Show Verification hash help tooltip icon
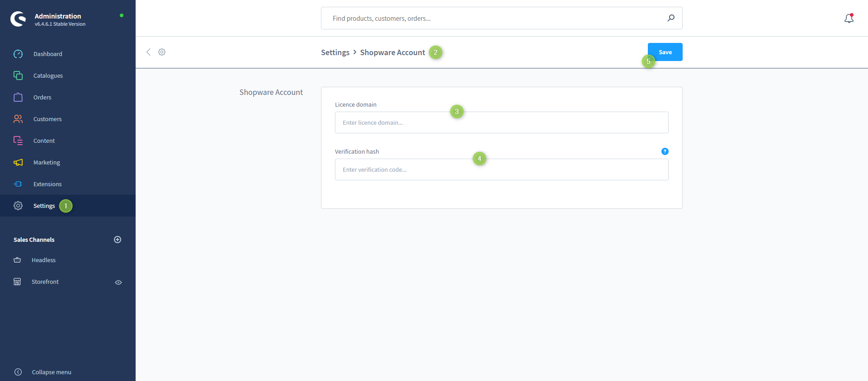Image resolution: width=868 pixels, height=381 pixels. point(665,151)
